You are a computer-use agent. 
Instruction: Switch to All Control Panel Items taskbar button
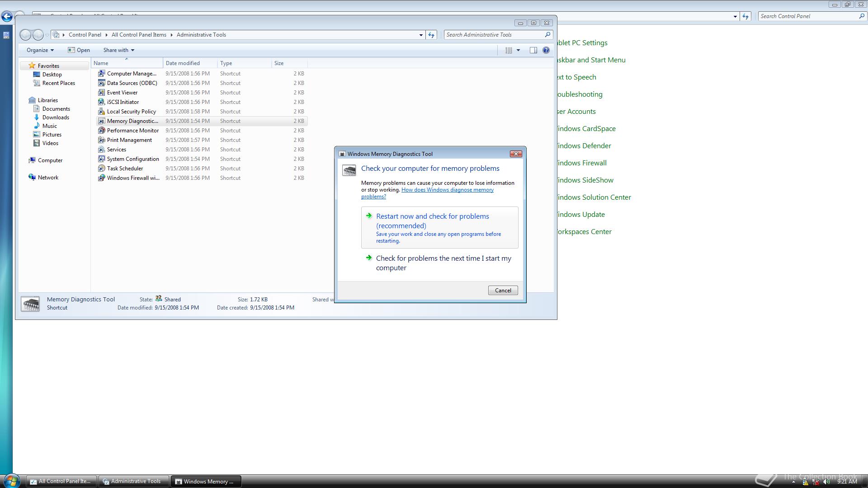[x=61, y=481]
